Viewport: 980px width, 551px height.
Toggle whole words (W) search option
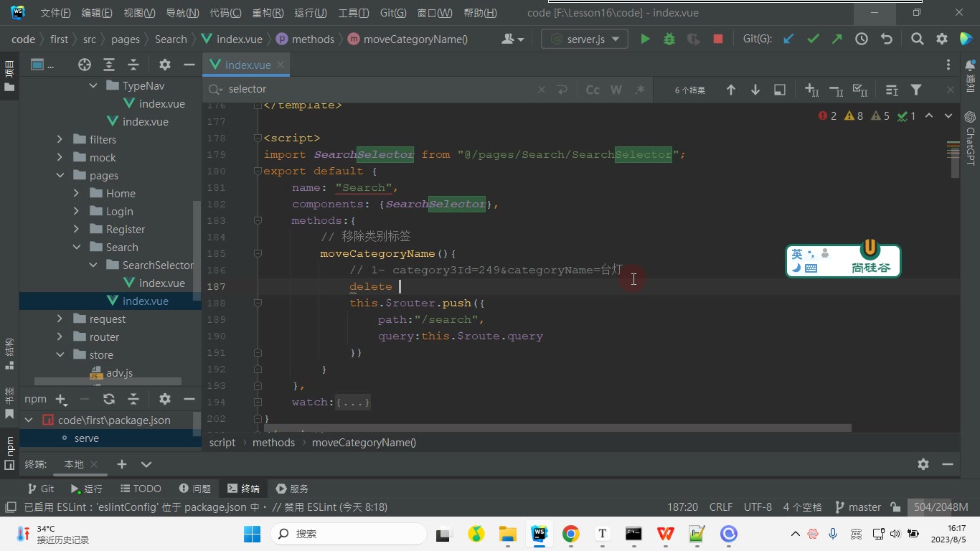point(616,90)
